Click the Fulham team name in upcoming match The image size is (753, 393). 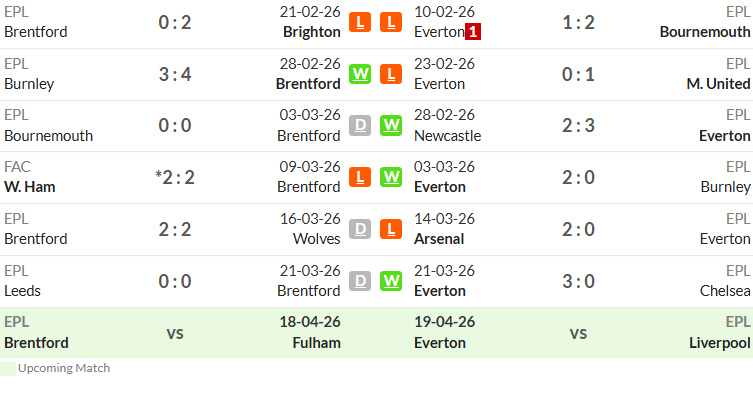[x=316, y=343]
